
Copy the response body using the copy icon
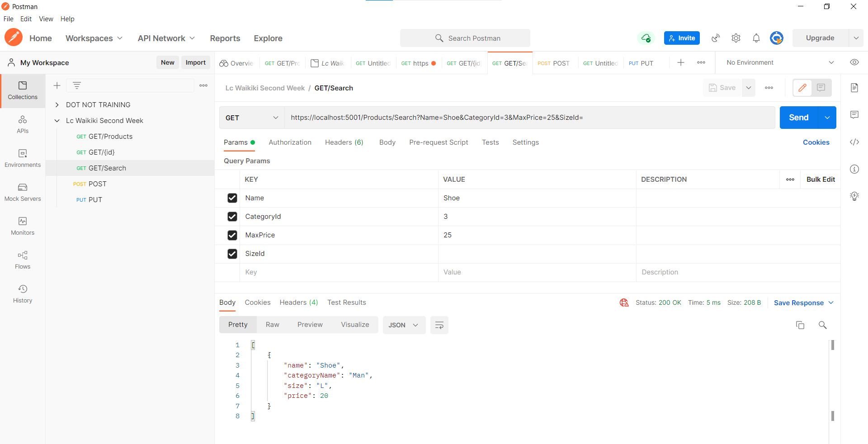[800, 325]
